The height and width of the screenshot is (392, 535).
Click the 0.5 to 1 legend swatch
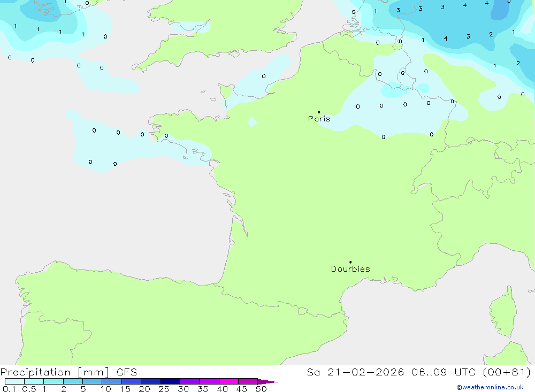34,381
